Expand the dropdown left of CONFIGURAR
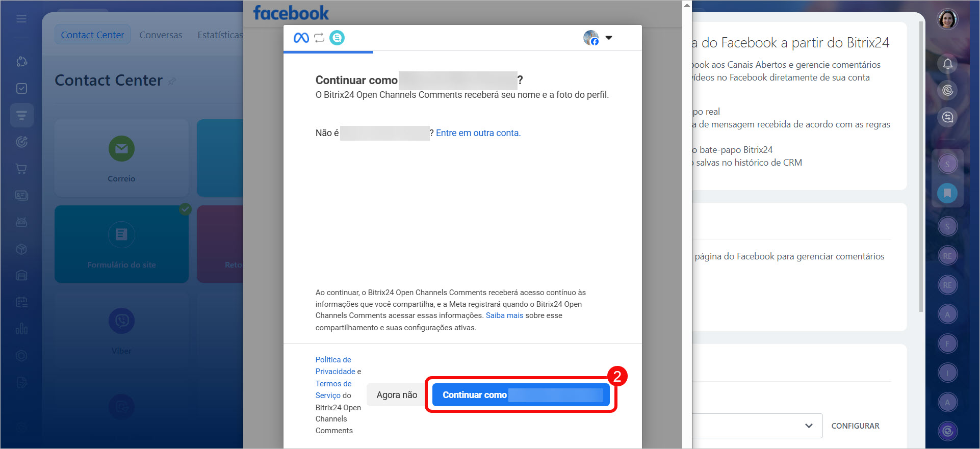This screenshot has width=980, height=449. [809, 426]
